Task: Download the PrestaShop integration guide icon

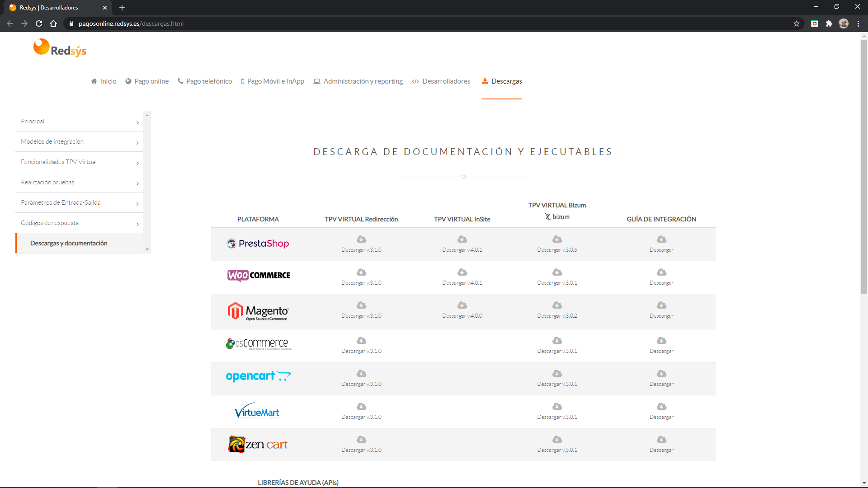Action: [661, 239]
